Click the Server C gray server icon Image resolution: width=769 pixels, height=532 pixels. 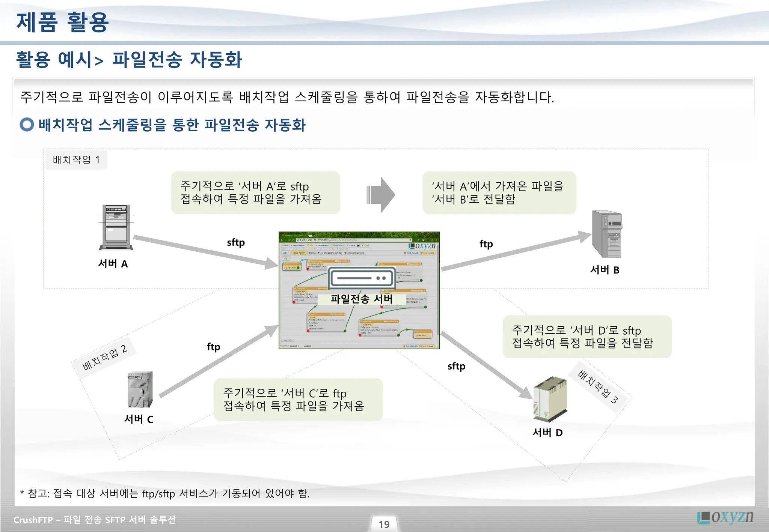tap(140, 389)
